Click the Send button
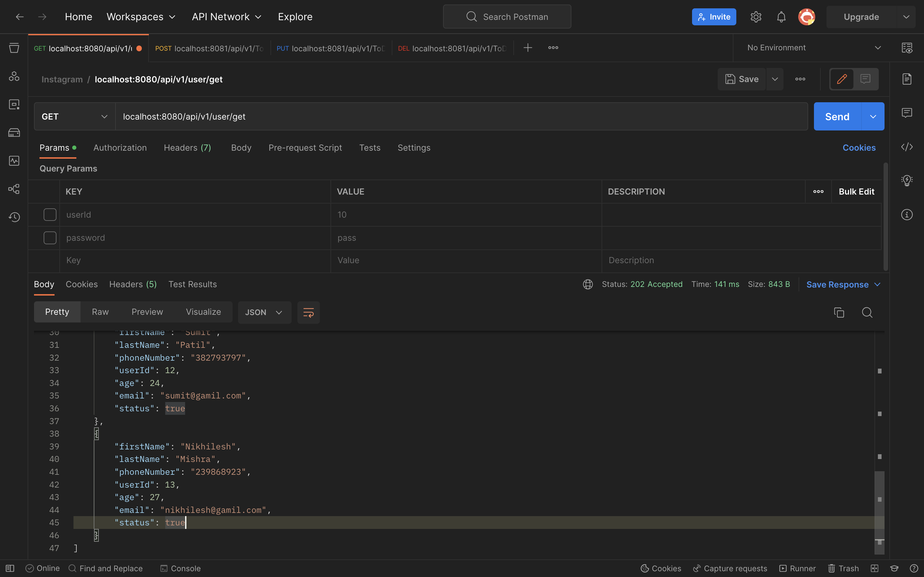This screenshot has width=924, height=577. (837, 116)
